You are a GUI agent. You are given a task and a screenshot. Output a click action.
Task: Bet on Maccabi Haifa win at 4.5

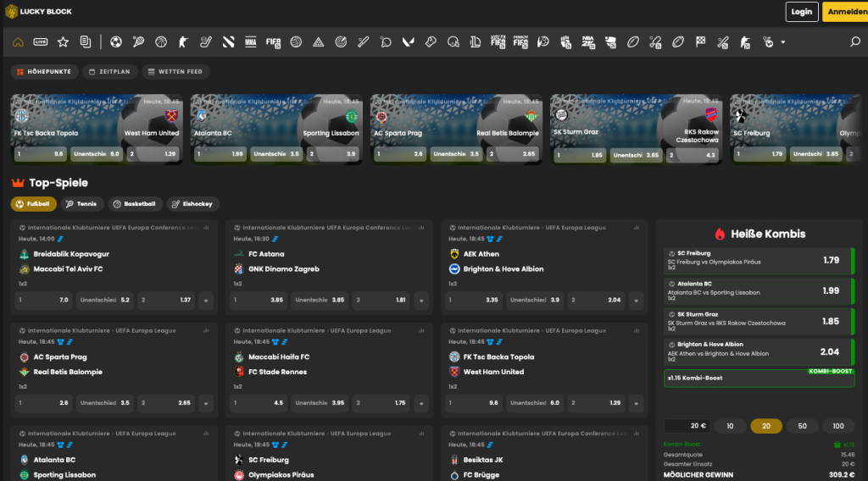pyautogui.click(x=259, y=403)
